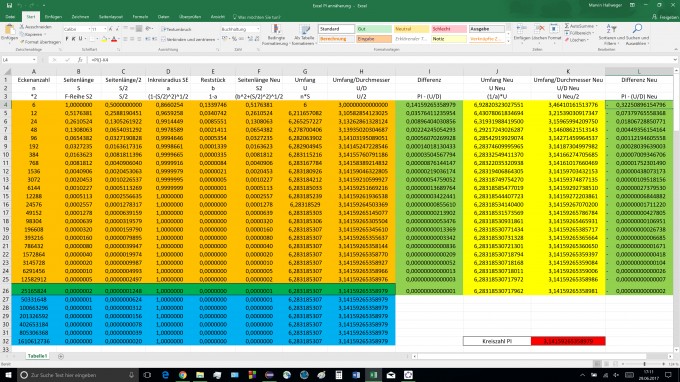
Task: Apply the Neutral cell style
Action: tap(412, 29)
